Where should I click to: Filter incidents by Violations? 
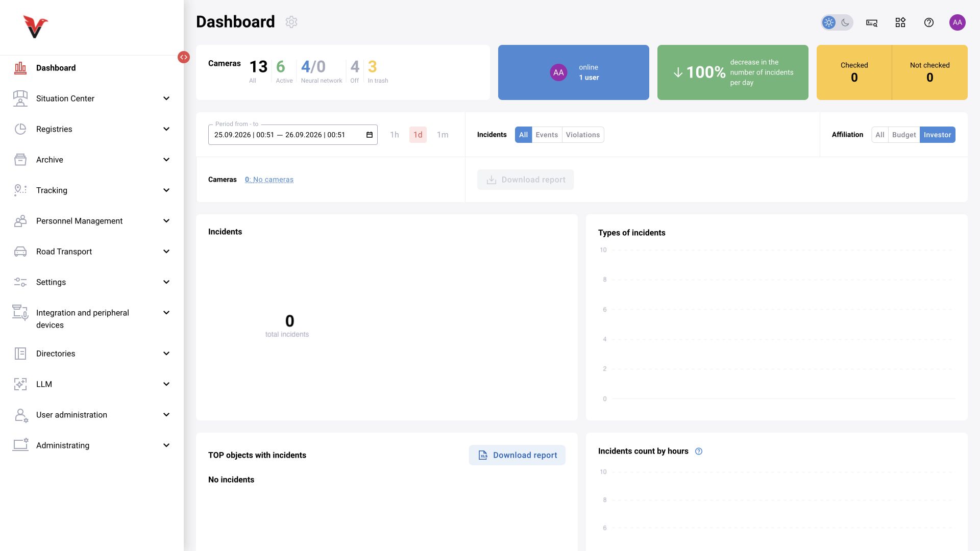pyautogui.click(x=583, y=135)
